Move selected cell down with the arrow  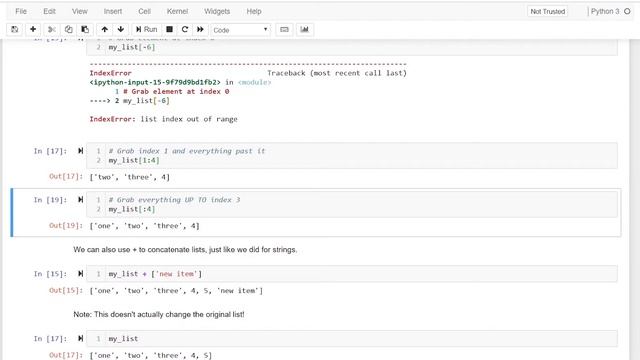121,29
